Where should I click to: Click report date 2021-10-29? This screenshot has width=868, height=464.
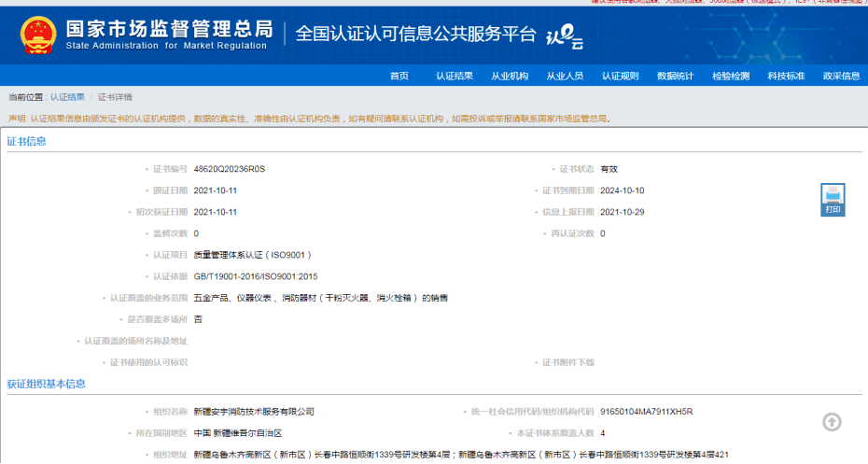(x=623, y=212)
